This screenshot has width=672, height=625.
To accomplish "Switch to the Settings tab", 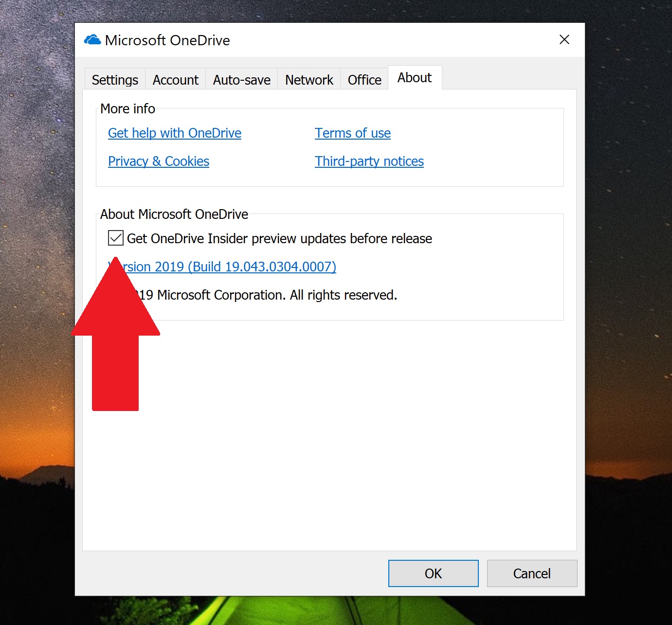I will pos(114,79).
